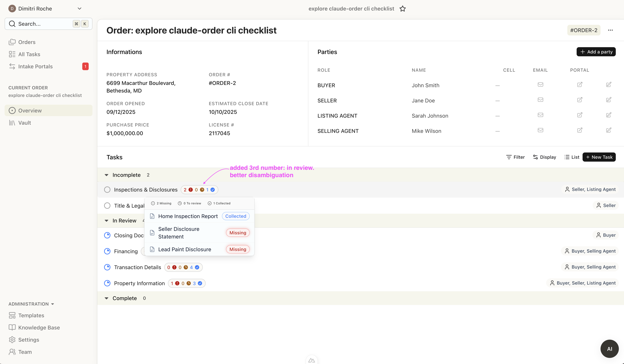The image size is (624, 364).
Task: Toggle Title & Legal task status circle
Action: click(107, 206)
